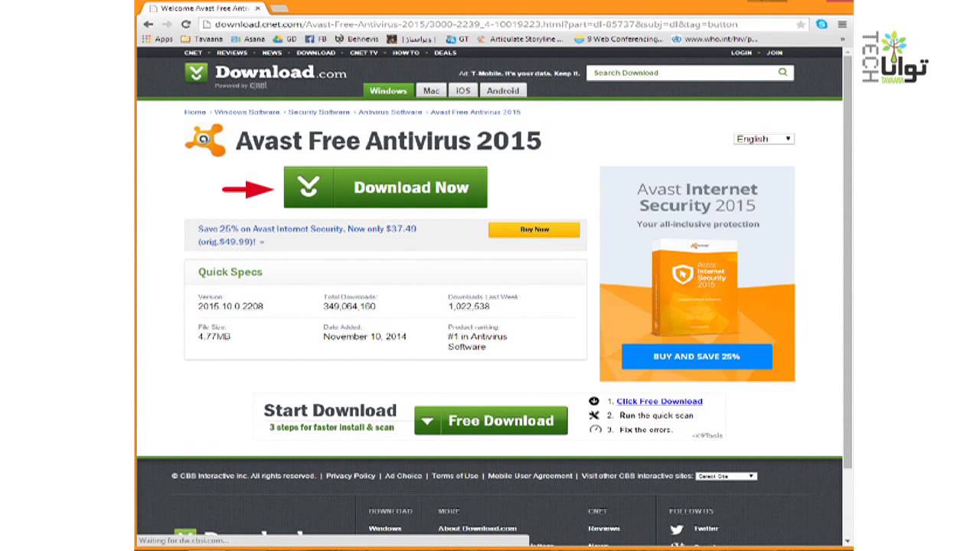Open the 9 Web Conferencing bookmark
This screenshot has height=551, width=980.
click(619, 39)
